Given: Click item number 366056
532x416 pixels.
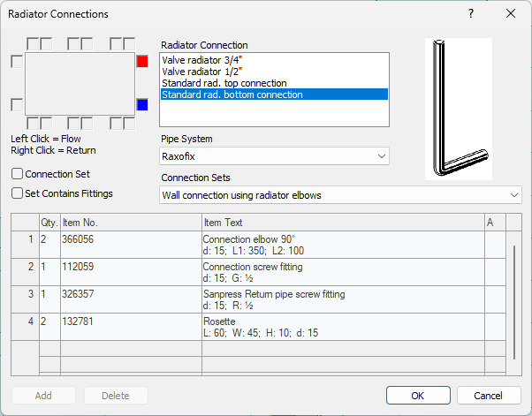Looking at the screenshot, I should [x=131, y=245].
